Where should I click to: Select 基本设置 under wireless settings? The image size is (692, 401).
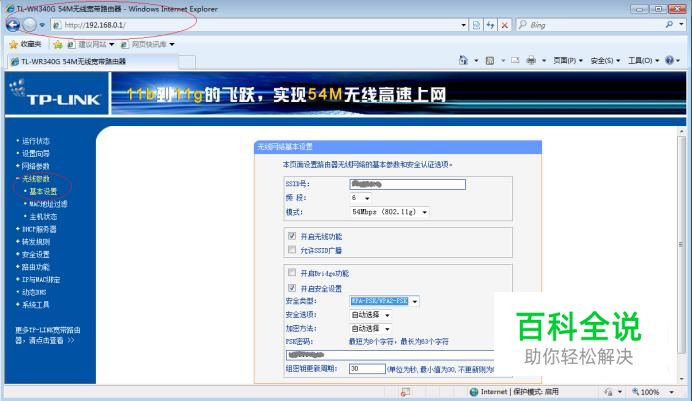tap(43, 191)
